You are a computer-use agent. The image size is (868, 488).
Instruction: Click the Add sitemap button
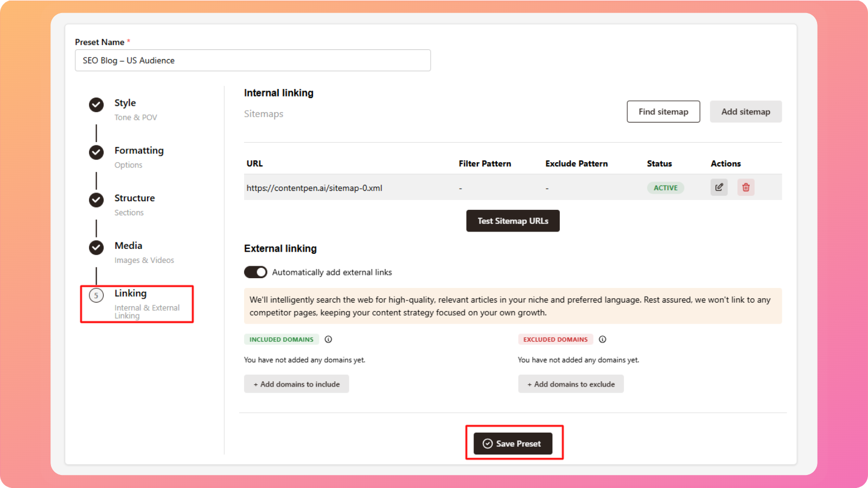pyautogui.click(x=745, y=112)
